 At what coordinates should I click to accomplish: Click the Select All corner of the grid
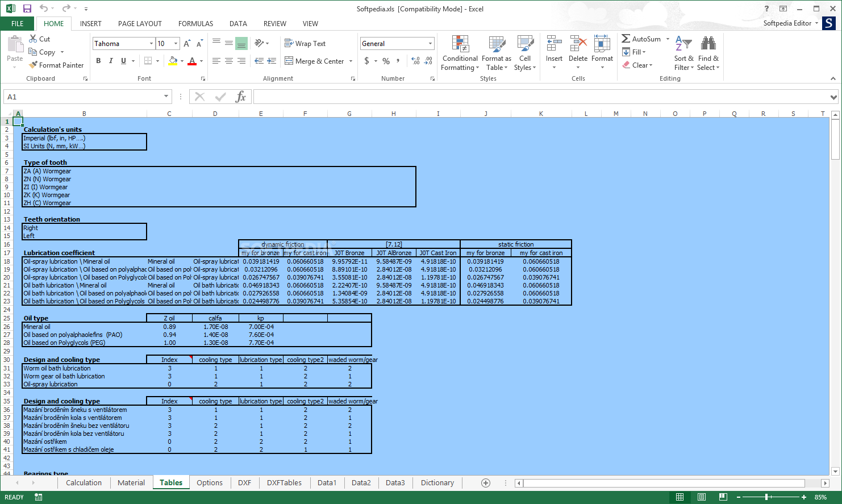[6, 114]
